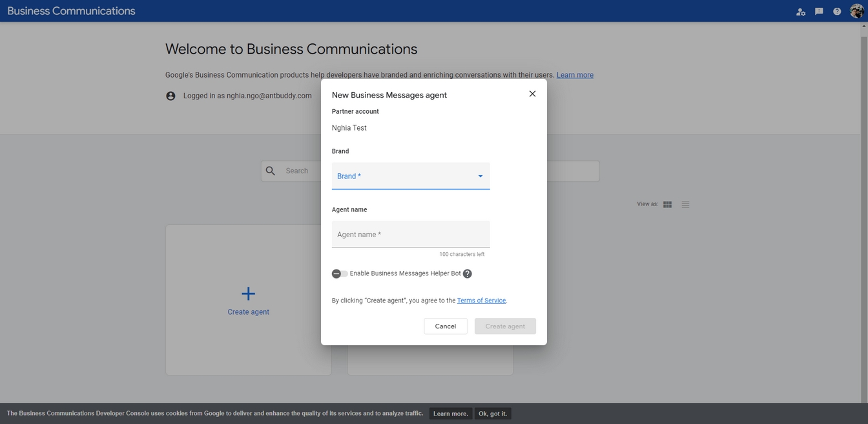Open the help icon in top bar
Screen dimensions: 868x424
point(837,12)
